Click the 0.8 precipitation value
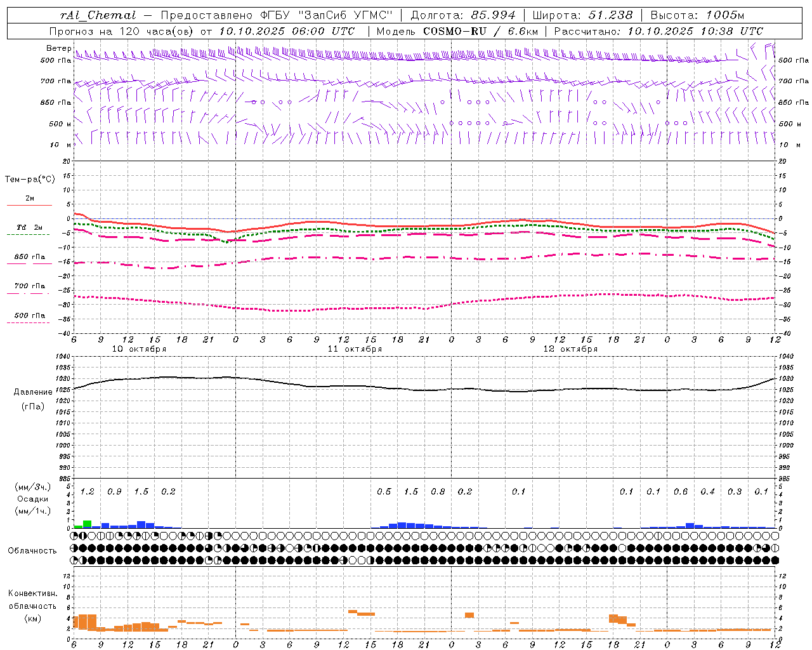The width and height of the screenshot is (812, 650). tap(438, 492)
